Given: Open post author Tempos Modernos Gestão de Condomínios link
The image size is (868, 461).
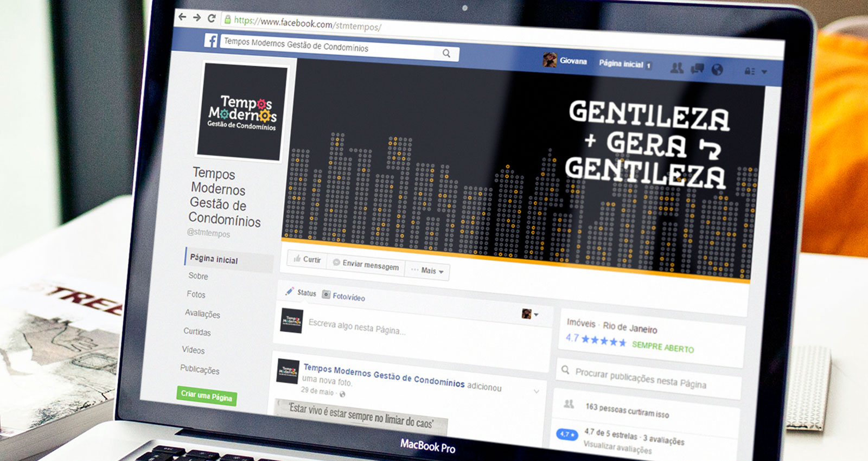Looking at the screenshot, I should pyautogui.click(x=384, y=375).
